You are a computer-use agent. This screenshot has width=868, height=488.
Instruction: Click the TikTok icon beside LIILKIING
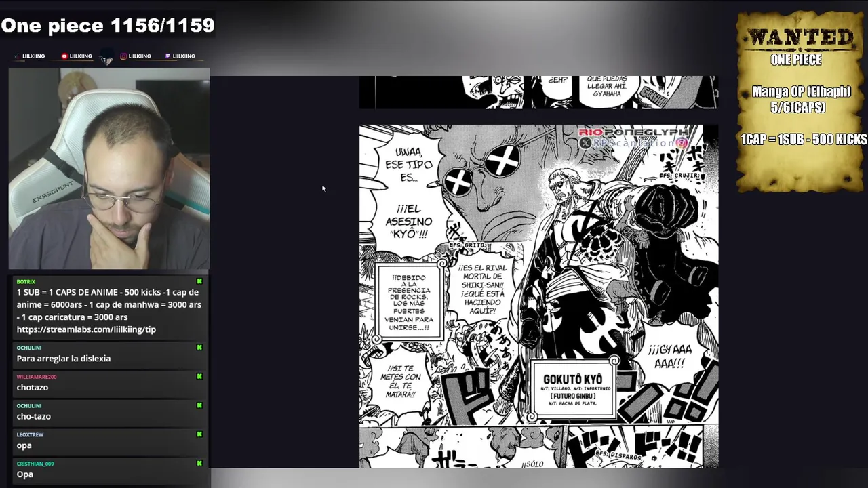pyautogui.click(x=18, y=56)
